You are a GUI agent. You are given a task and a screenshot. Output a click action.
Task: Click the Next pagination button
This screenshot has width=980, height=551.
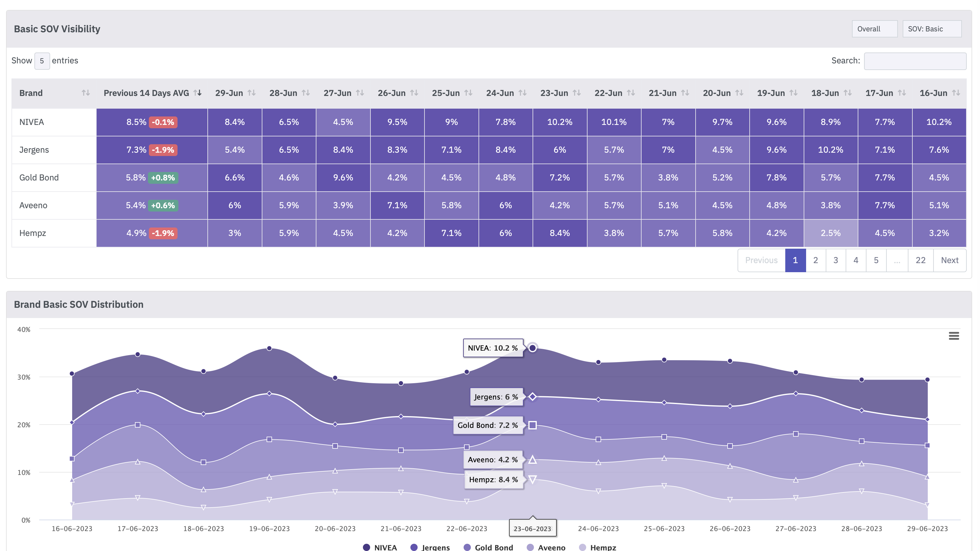(x=950, y=260)
